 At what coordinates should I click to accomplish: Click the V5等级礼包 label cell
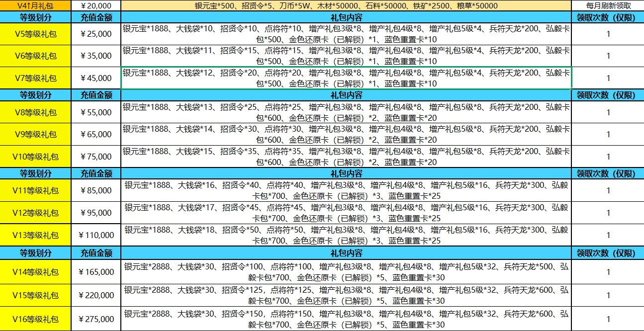point(35,34)
